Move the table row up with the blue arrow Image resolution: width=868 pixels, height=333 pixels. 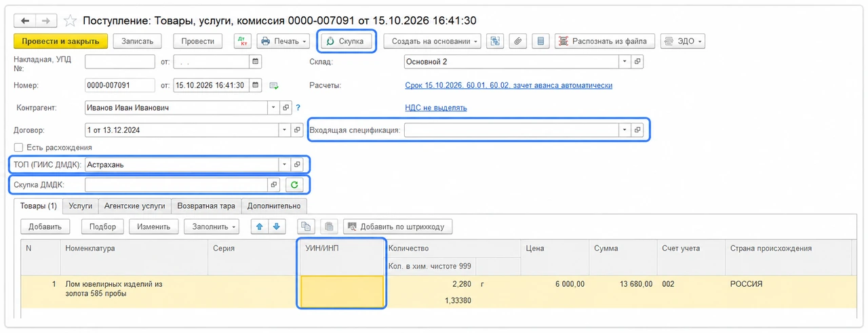tap(260, 227)
